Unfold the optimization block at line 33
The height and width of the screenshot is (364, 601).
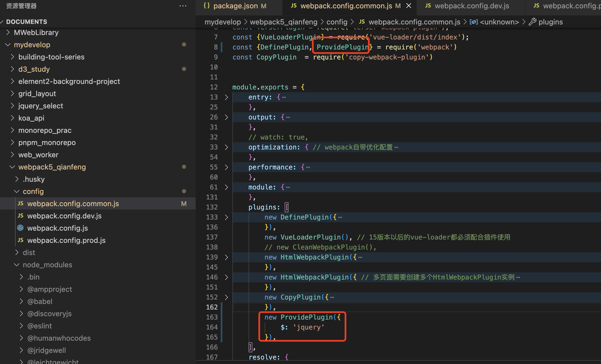(226, 147)
